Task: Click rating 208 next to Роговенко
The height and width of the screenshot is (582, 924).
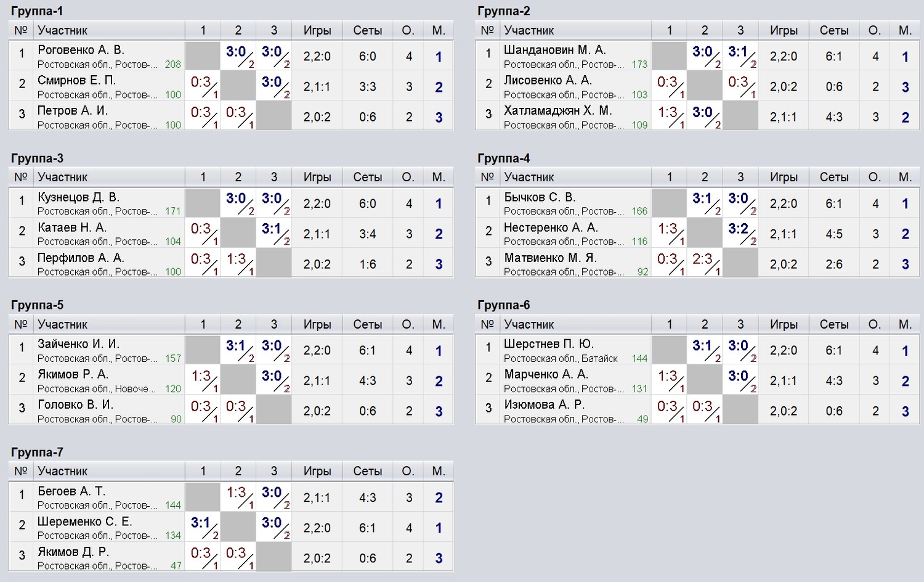Action: pos(173,64)
